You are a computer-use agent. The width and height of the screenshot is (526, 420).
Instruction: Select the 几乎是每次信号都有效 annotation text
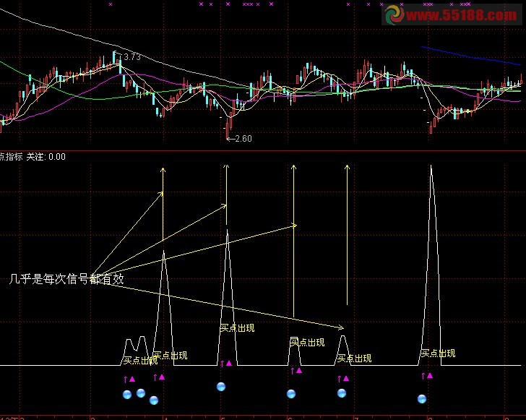(x=66, y=278)
